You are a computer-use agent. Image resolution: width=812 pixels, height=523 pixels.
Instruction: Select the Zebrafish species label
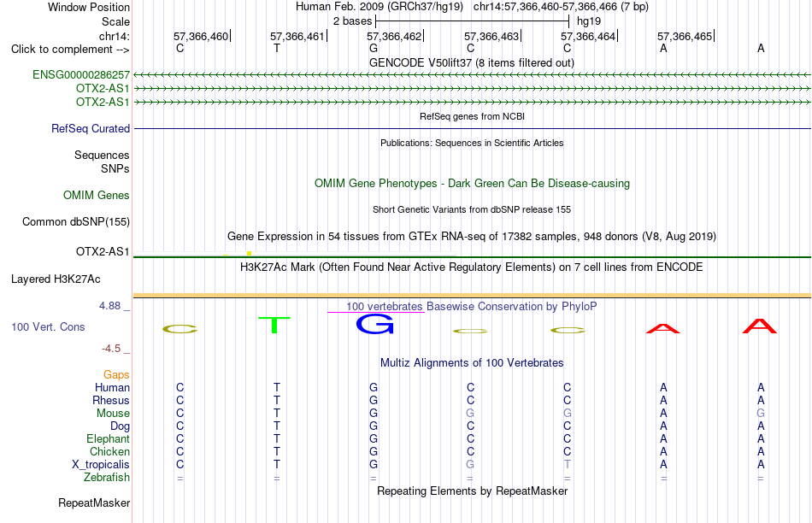coord(107,478)
